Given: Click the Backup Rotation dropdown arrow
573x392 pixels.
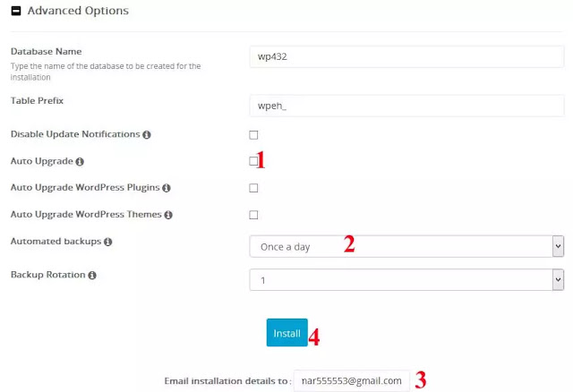Looking at the screenshot, I should pyautogui.click(x=558, y=280).
